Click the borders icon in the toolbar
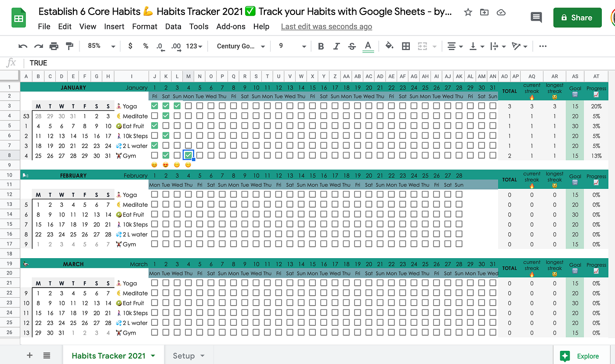 tap(405, 46)
